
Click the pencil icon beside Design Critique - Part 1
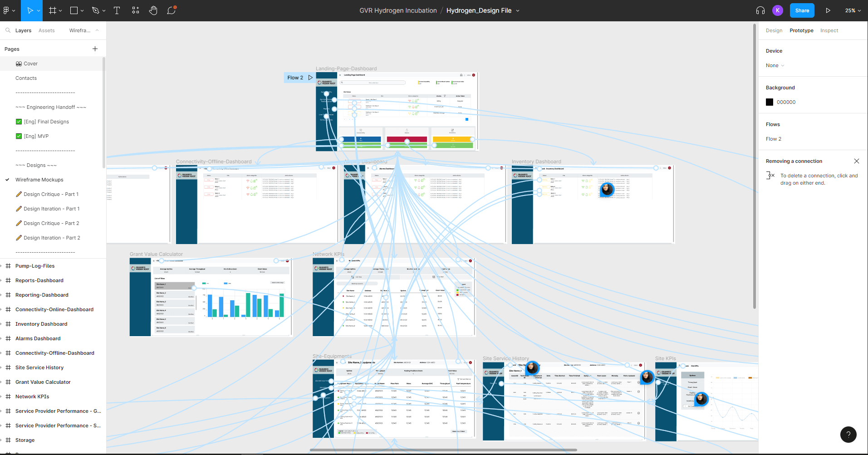(x=19, y=194)
